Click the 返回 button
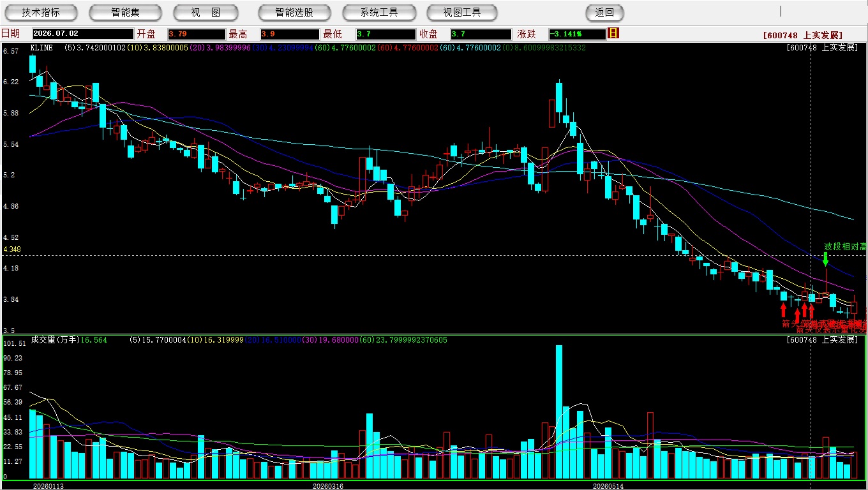Image resolution: width=868 pixels, height=490 pixels. tap(604, 12)
